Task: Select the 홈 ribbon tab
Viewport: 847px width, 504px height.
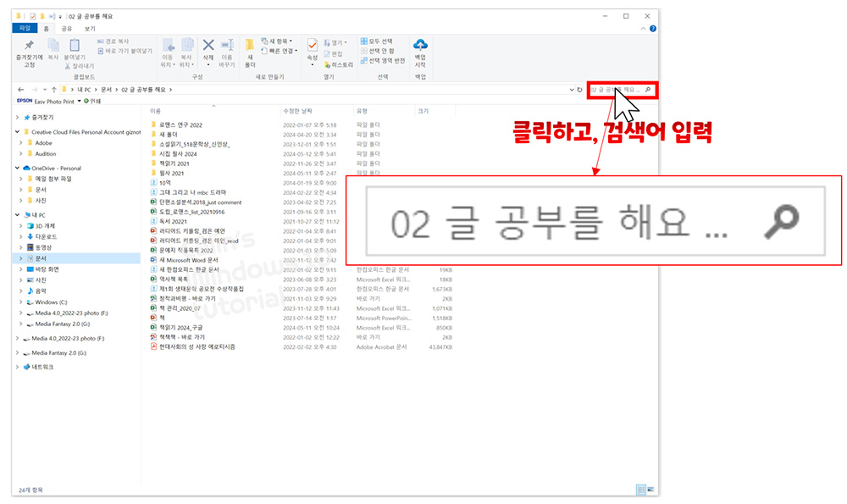Action: click(x=47, y=29)
